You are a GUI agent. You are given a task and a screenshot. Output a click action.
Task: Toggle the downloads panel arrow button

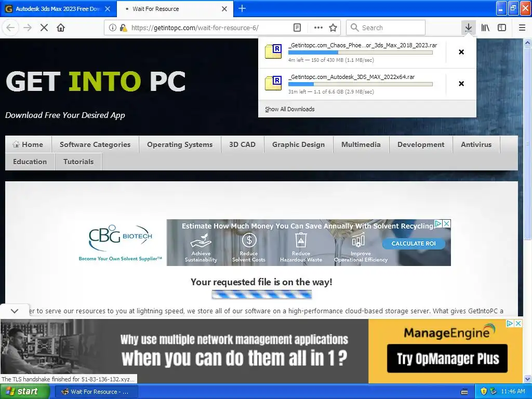click(x=468, y=28)
